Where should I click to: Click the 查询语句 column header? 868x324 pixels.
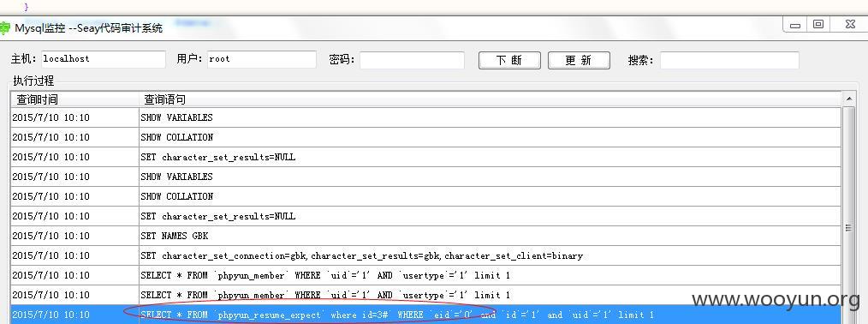coord(490,99)
